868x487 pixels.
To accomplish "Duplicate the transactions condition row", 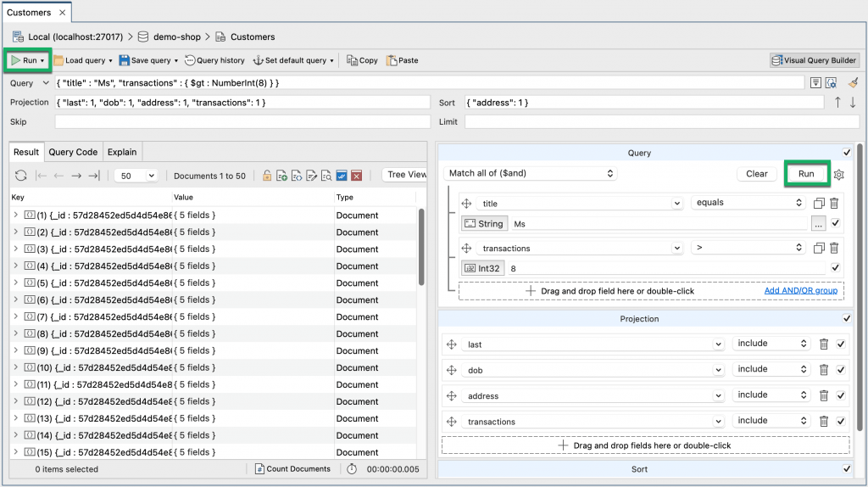I will 818,249.
